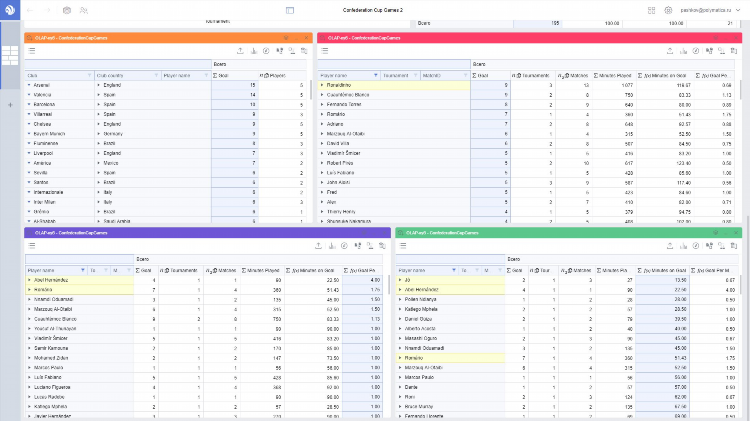Click the Polymatica logo in the sidebar
Viewport: 750px width, 421px height.
[10, 10]
